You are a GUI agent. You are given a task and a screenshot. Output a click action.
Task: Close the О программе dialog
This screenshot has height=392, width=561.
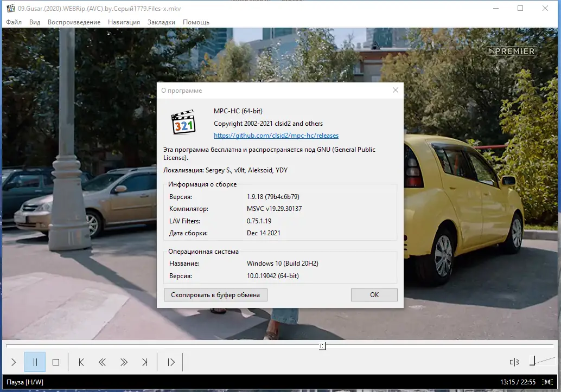coord(396,90)
